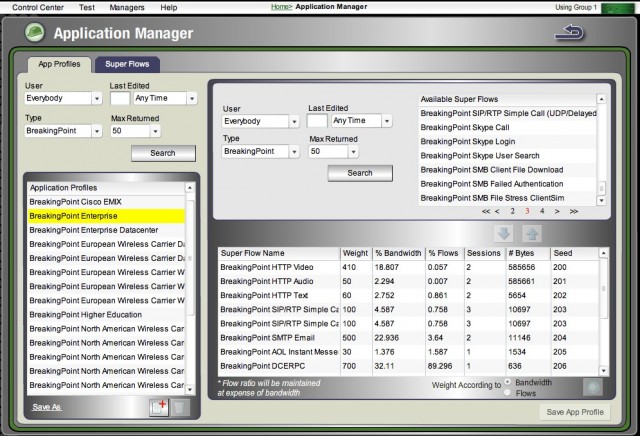Select Bandwidth weighting radio button

pos(507,382)
